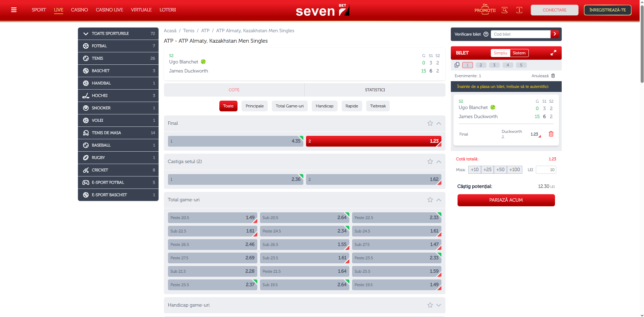Expand the Handicap game-uri section
This screenshot has width=644, height=317.
438,305
